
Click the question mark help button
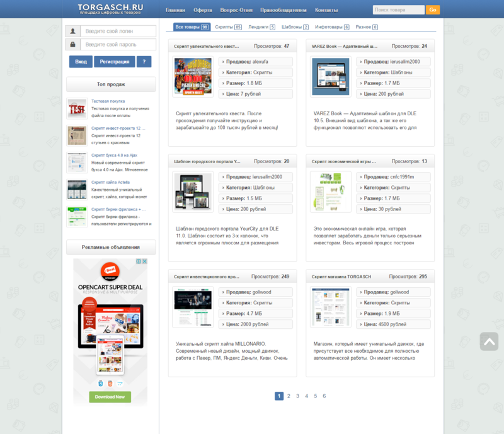pos(144,61)
